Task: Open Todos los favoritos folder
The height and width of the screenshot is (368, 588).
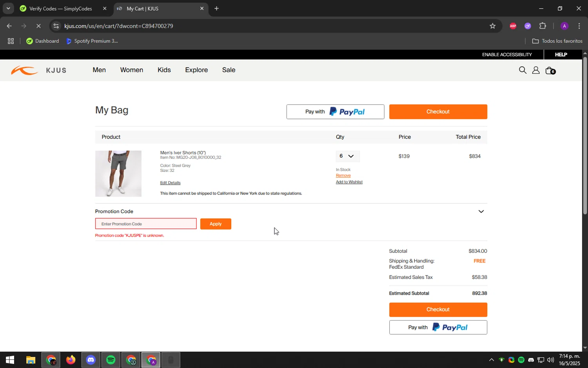Action: (557, 41)
